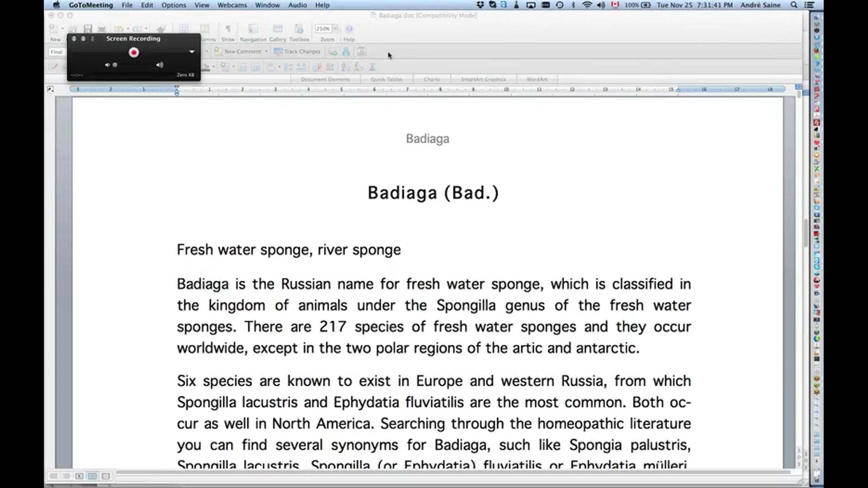
Task: Open the Gallery toolbar icon
Action: [x=278, y=29]
